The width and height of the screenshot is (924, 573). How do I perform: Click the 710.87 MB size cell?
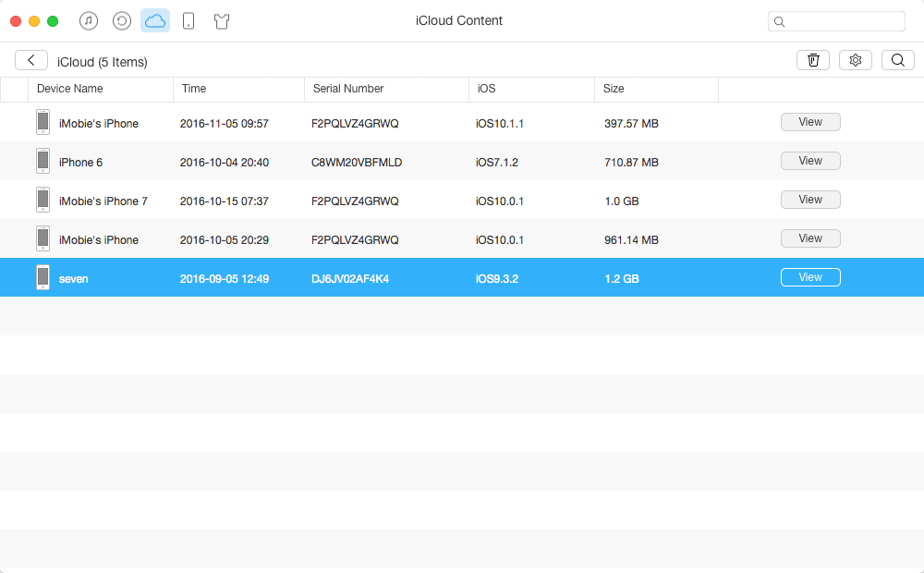[x=631, y=163]
